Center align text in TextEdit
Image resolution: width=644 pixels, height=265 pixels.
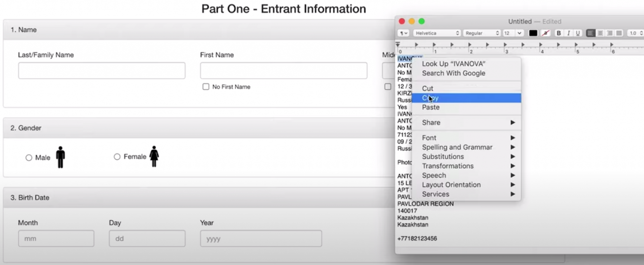click(600, 33)
